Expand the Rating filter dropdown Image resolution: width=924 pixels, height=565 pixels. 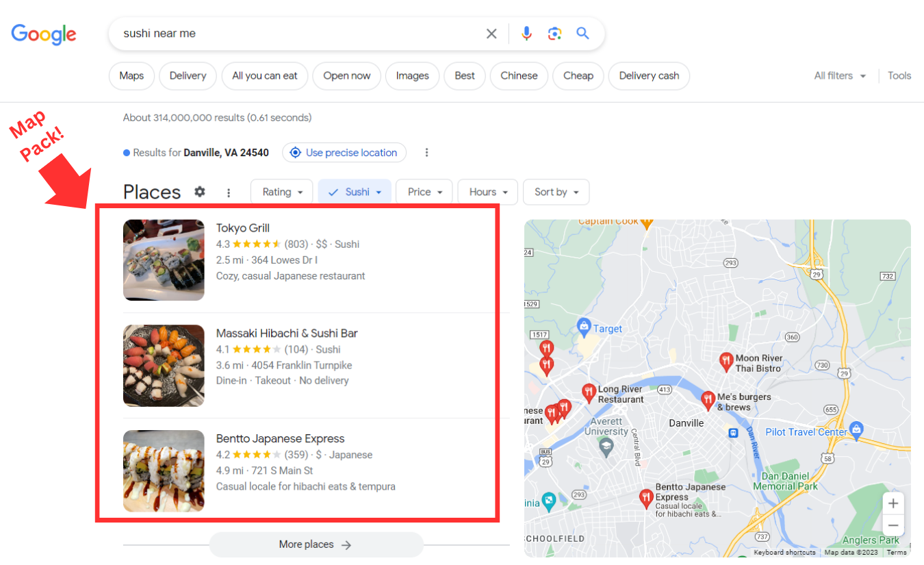[282, 192]
